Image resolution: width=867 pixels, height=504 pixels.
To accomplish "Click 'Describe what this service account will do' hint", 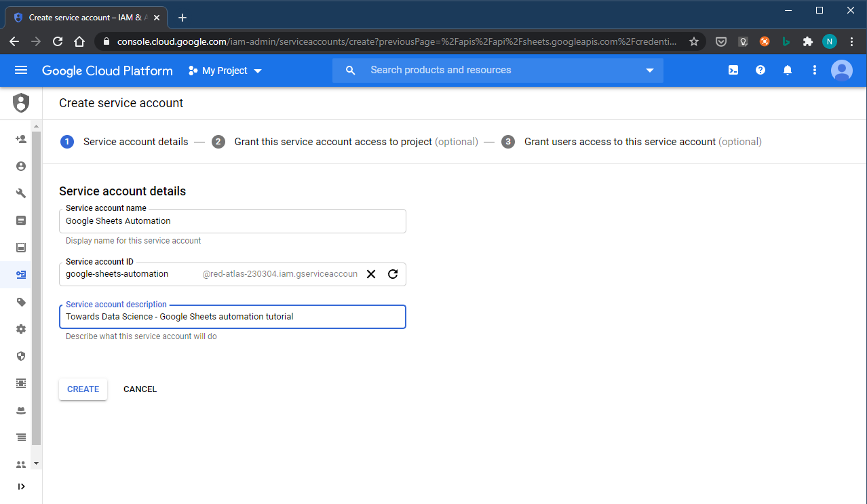I will coord(141,336).
